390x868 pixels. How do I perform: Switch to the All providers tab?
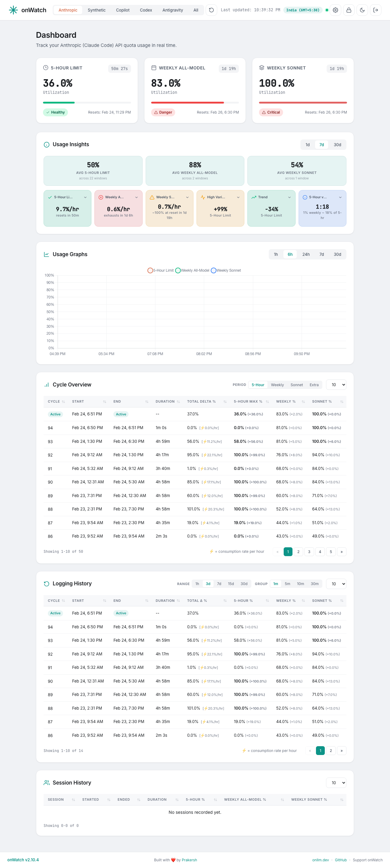point(196,10)
